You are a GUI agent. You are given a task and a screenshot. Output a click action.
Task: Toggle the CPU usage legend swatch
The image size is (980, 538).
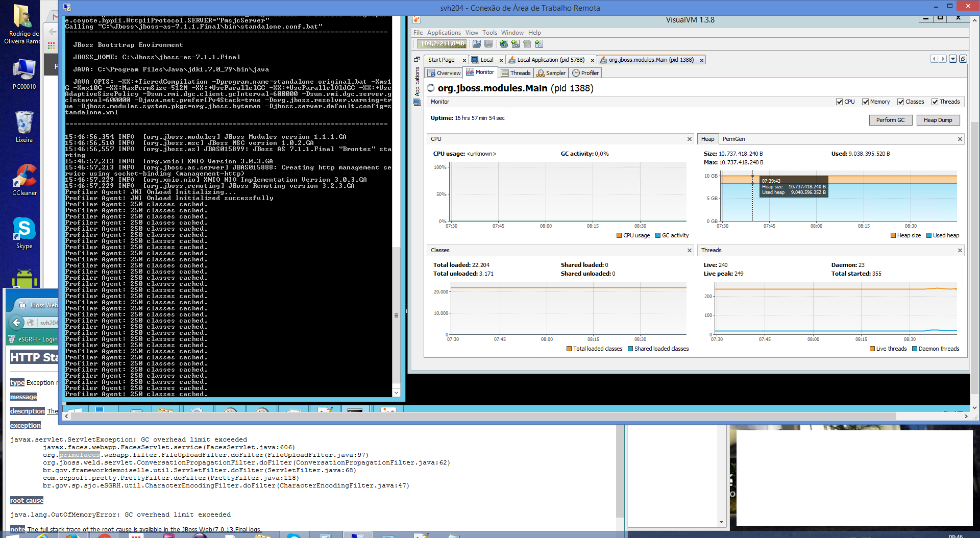619,235
